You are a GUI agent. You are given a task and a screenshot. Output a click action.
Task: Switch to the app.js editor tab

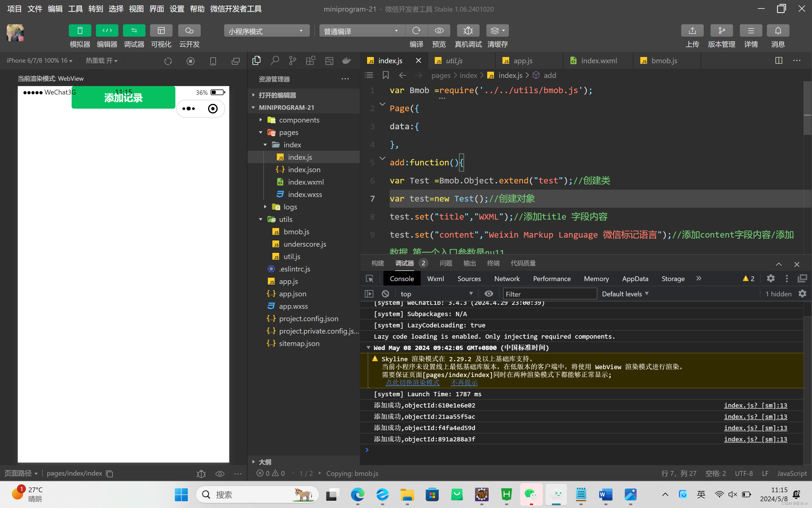pos(529,60)
